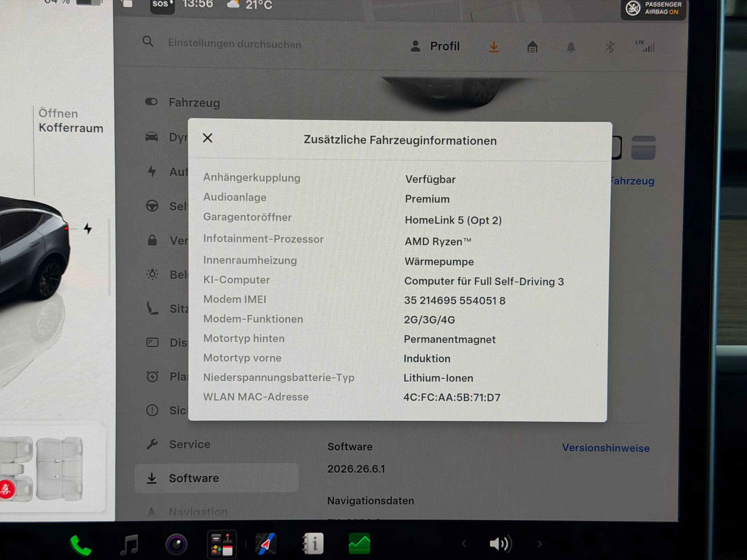This screenshot has height=560, width=747.
Task: Tap the SOS status button
Action: click(x=162, y=5)
